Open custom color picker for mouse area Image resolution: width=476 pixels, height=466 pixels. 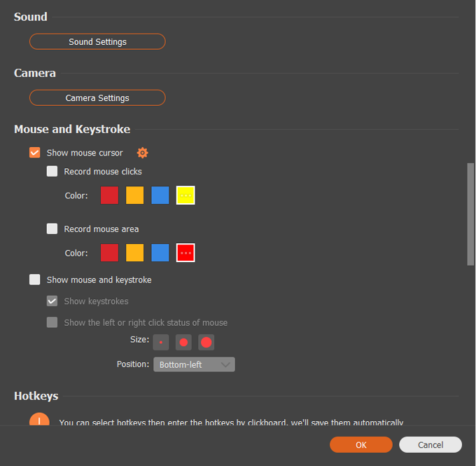[185, 253]
